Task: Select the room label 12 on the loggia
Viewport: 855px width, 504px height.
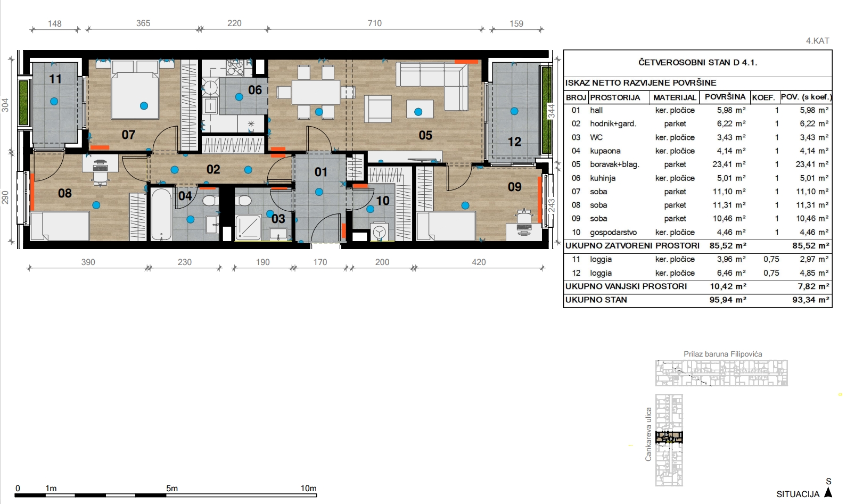Action: tap(514, 142)
